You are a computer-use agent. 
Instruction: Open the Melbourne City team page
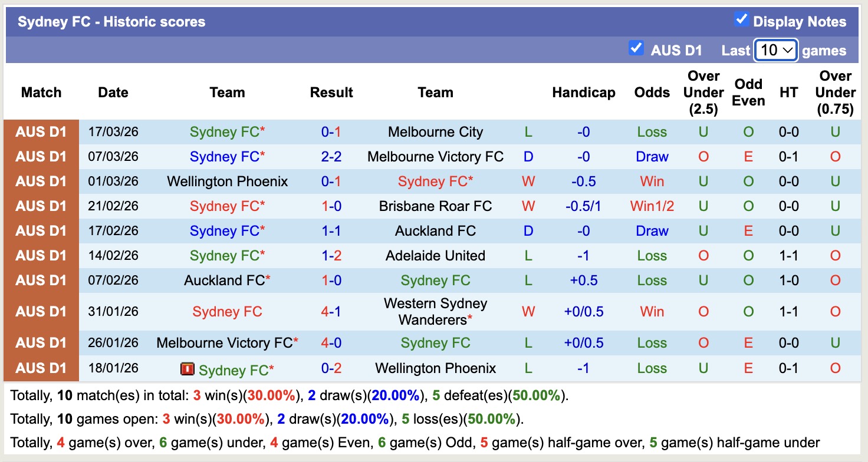[435, 131]
